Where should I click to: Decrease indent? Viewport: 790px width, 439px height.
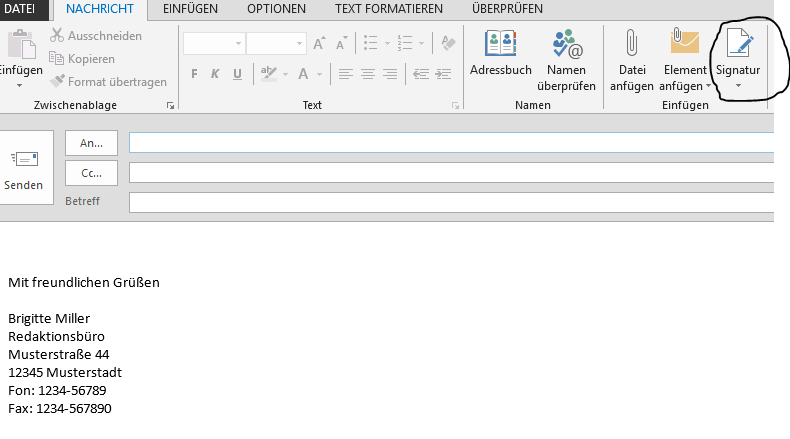tap(421, 75)
